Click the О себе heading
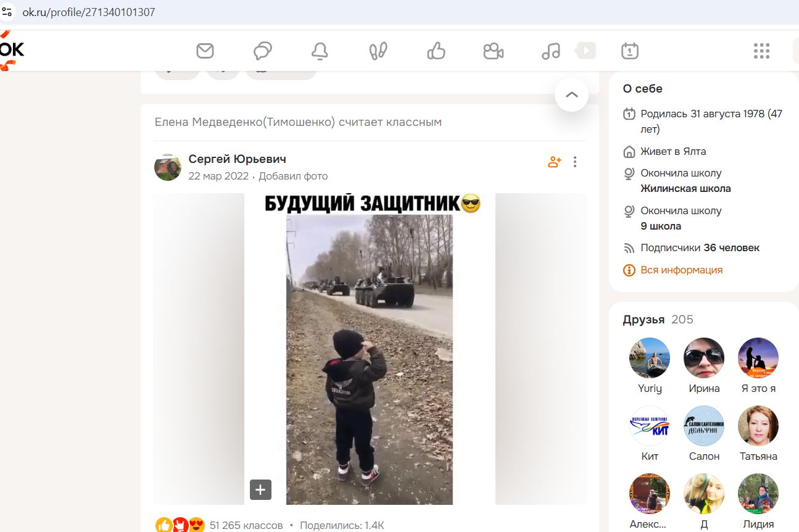The width and height of the screenshot is (799, 532). [642, 89]
